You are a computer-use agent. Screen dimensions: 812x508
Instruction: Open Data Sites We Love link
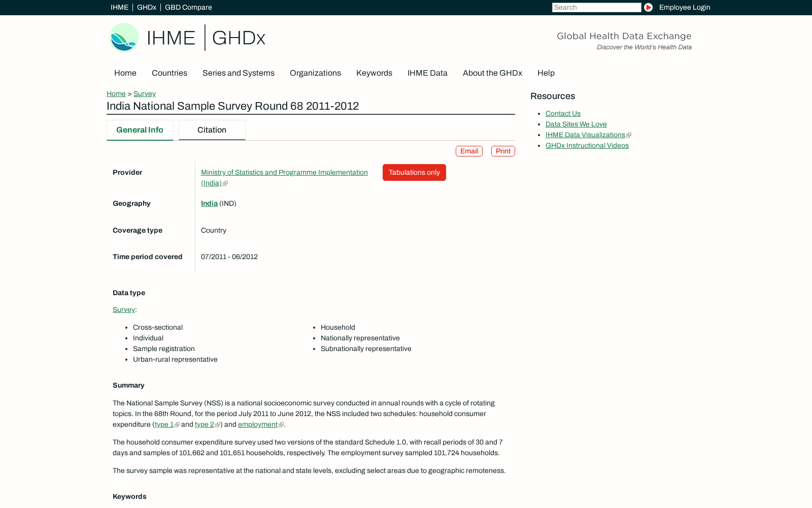(x=576, y=124)
